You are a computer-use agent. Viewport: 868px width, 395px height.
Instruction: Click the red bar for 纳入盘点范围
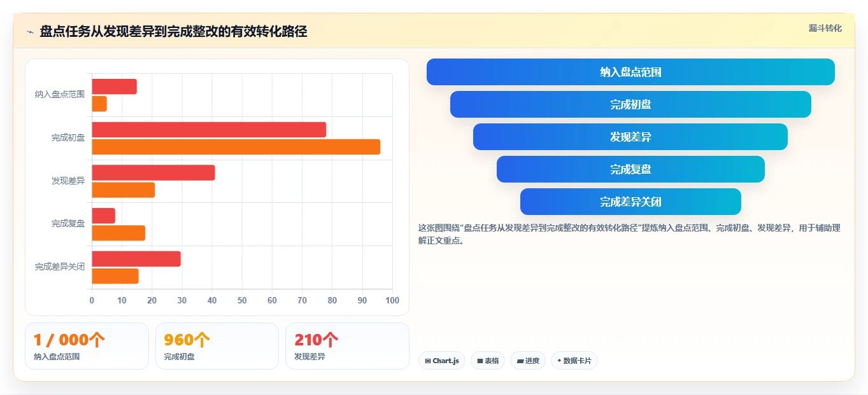point(114,87)
